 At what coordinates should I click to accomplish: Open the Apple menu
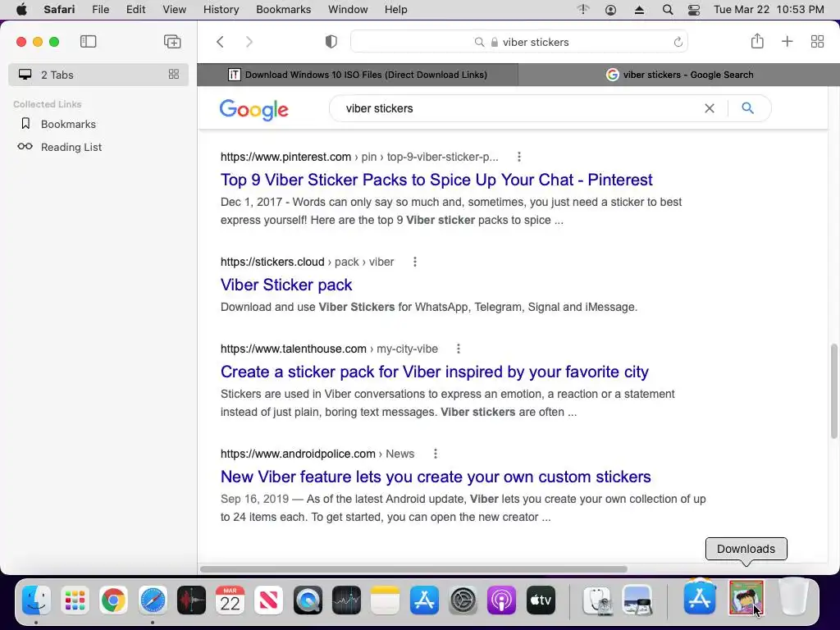click(x=21, y=10)
